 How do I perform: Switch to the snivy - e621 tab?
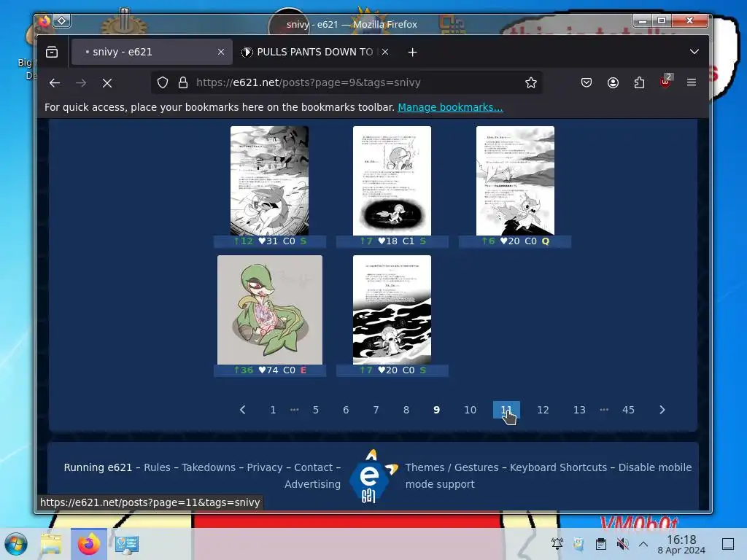(152, 52)
